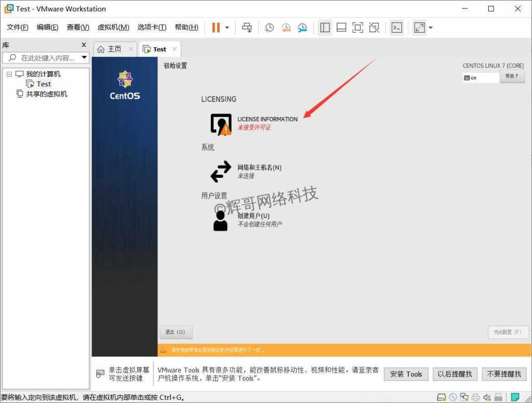
Task: Close the Test tab
Action: [x=175, y=49]
